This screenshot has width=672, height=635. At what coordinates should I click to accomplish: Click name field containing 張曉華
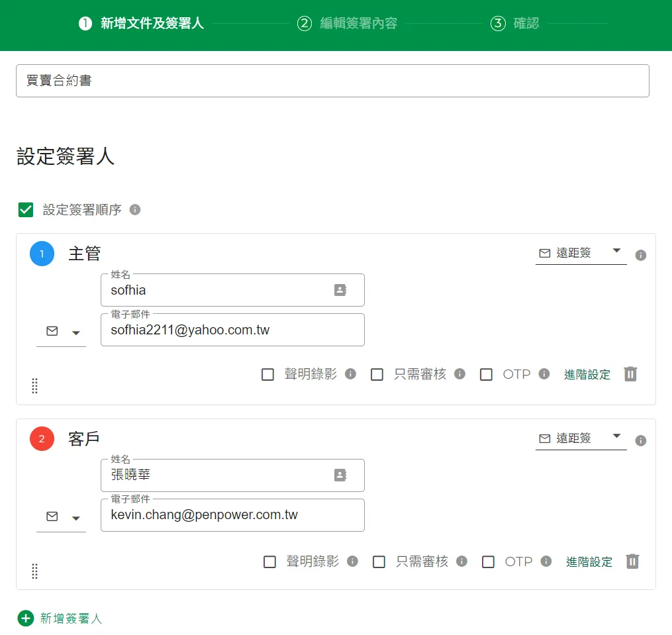tap(232, 475)
